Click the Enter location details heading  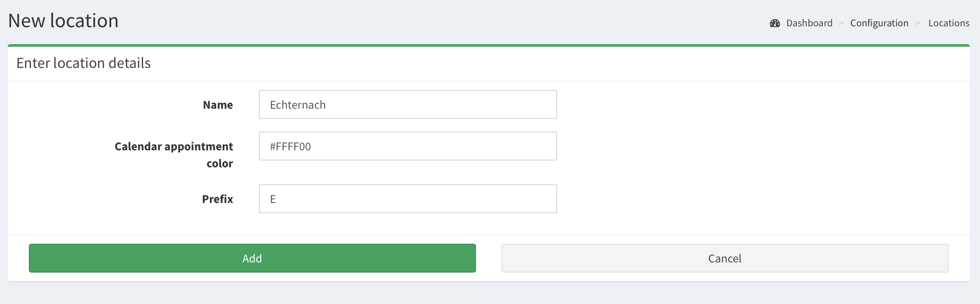84,63
